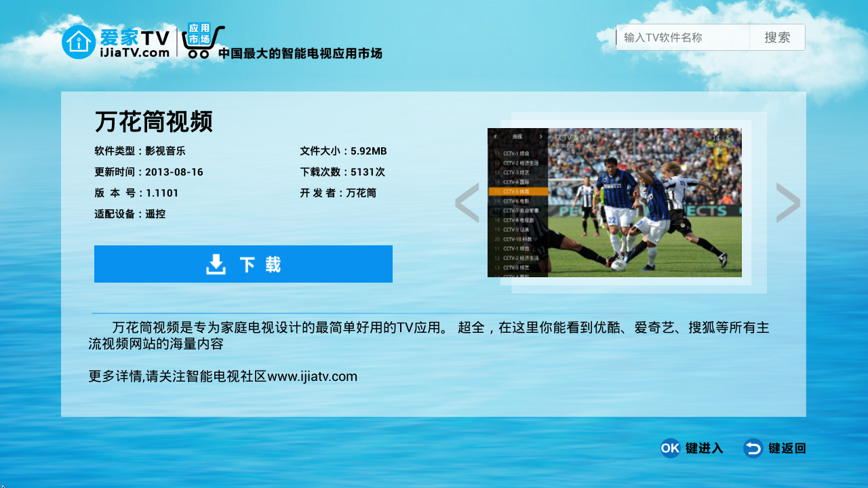Select the 键进入 enter label
The image size is (868, 488).
click(x=705, y=448)
